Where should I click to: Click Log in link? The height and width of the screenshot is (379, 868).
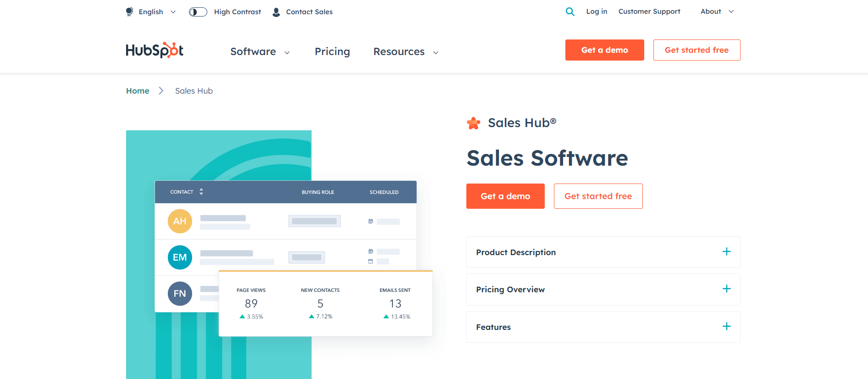[597, 11]
